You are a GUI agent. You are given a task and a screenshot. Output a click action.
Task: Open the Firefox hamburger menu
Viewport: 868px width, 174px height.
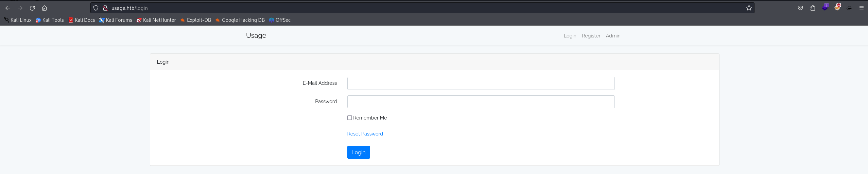[862, 8]
